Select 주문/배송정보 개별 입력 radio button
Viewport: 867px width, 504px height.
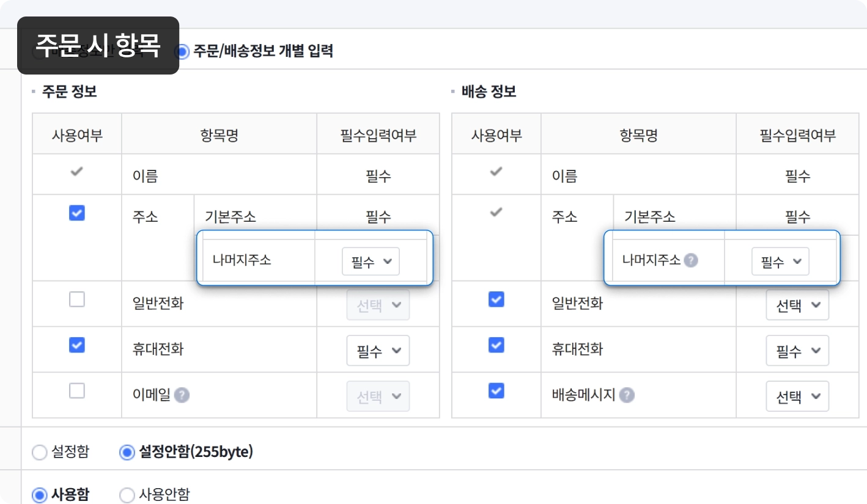click(182, 51)
